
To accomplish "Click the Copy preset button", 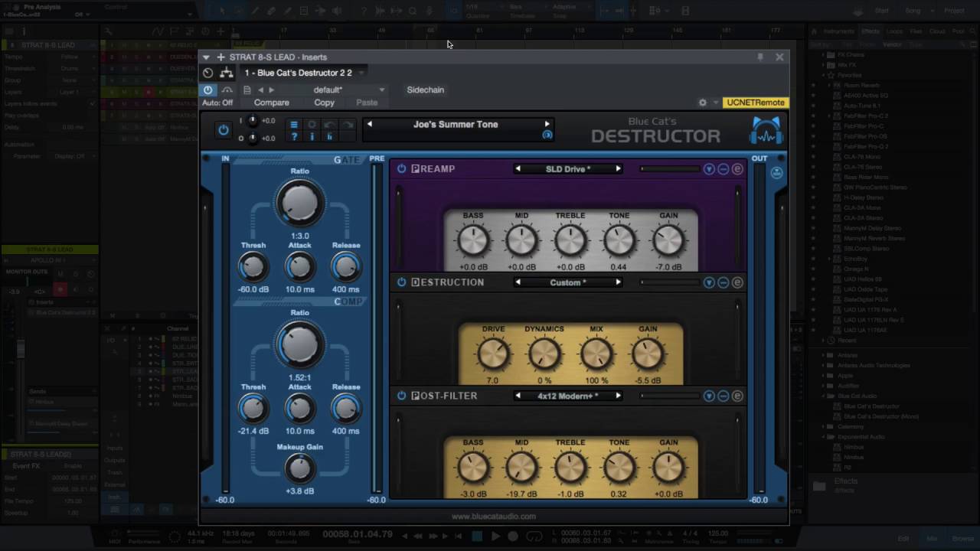I will pos(324,103).
